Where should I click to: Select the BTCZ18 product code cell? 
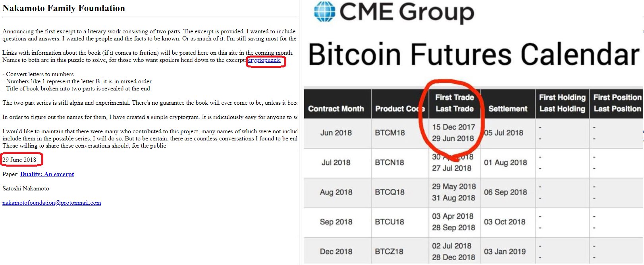click(389, 252)
